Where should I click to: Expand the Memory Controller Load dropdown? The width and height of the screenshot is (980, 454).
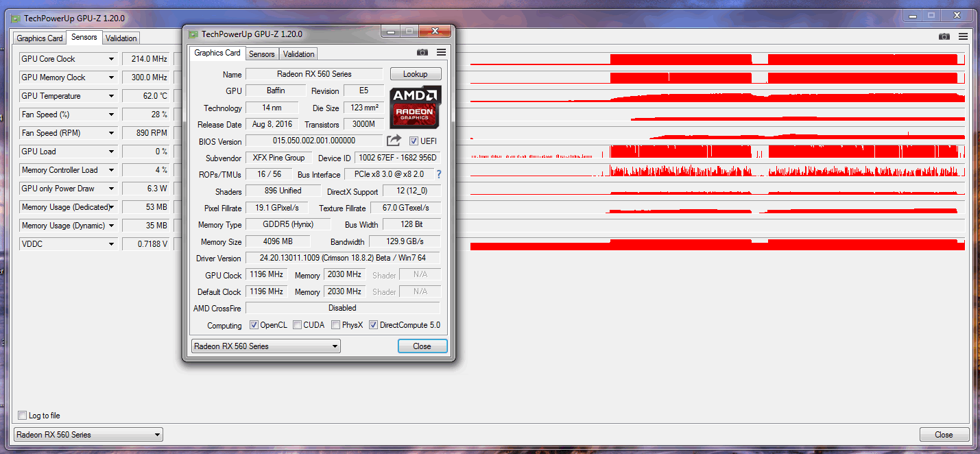click(111, 170)
